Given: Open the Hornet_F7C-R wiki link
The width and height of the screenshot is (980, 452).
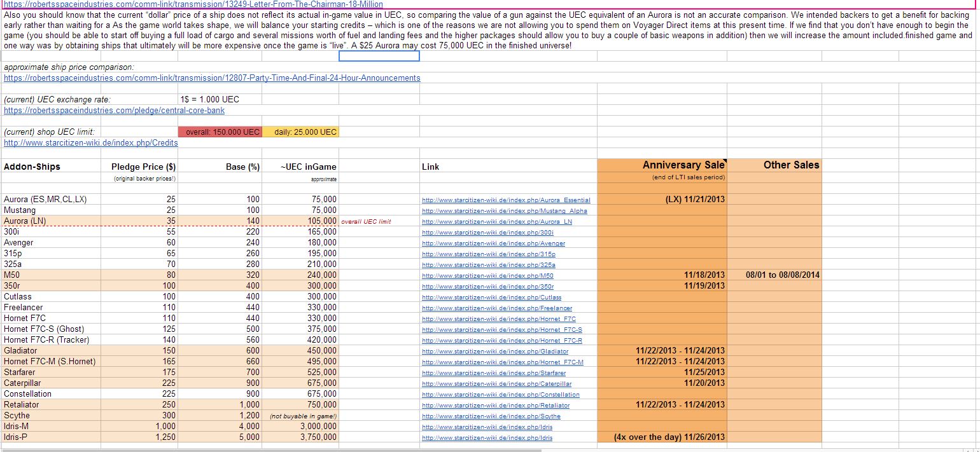Looking at the screenshot, I should pos(502,340).
